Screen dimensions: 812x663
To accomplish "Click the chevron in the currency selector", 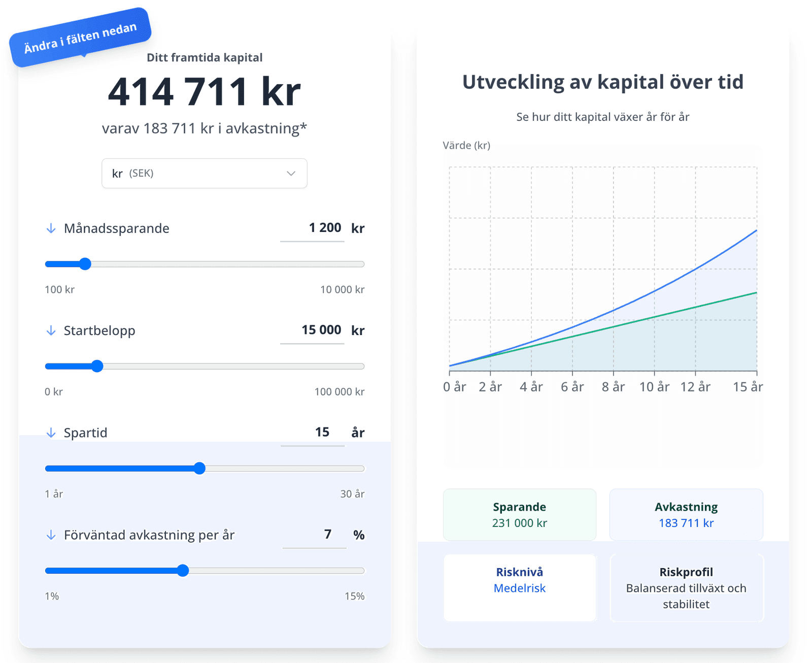I will click(x=291, y=174).
